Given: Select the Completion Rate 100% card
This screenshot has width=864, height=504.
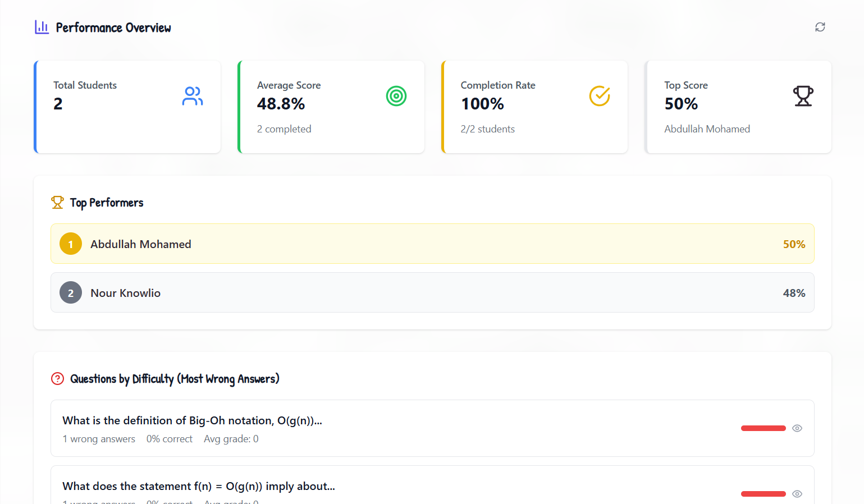Looking at the screenshot, I should coord(534,107).
